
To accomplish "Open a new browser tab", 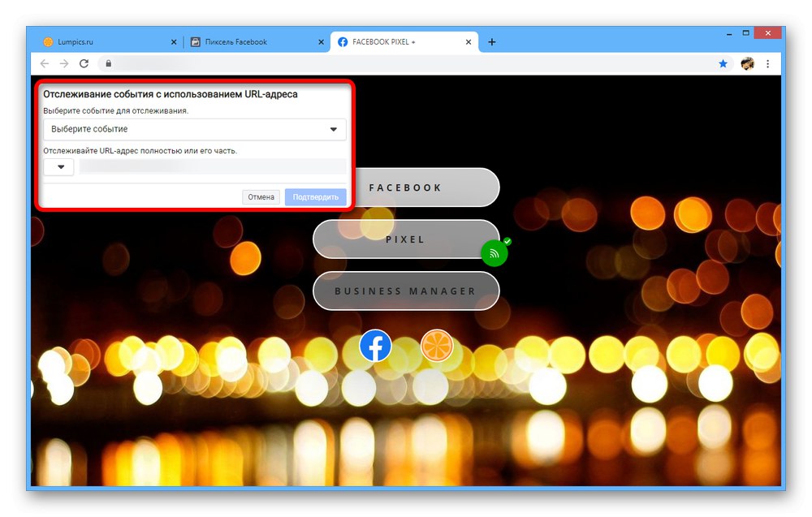I will pyautogui.click(x=492, y=42).
